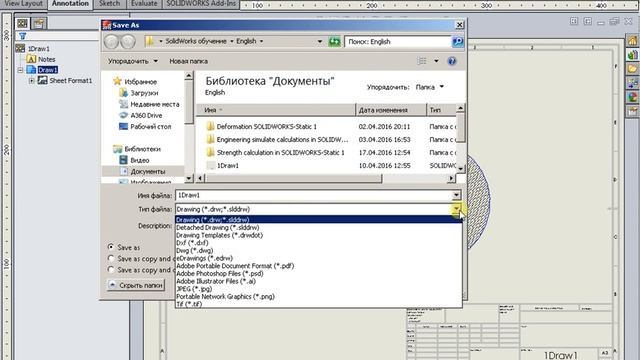
Task: Select the Save as radio button
Action: (x=111, y=247)
